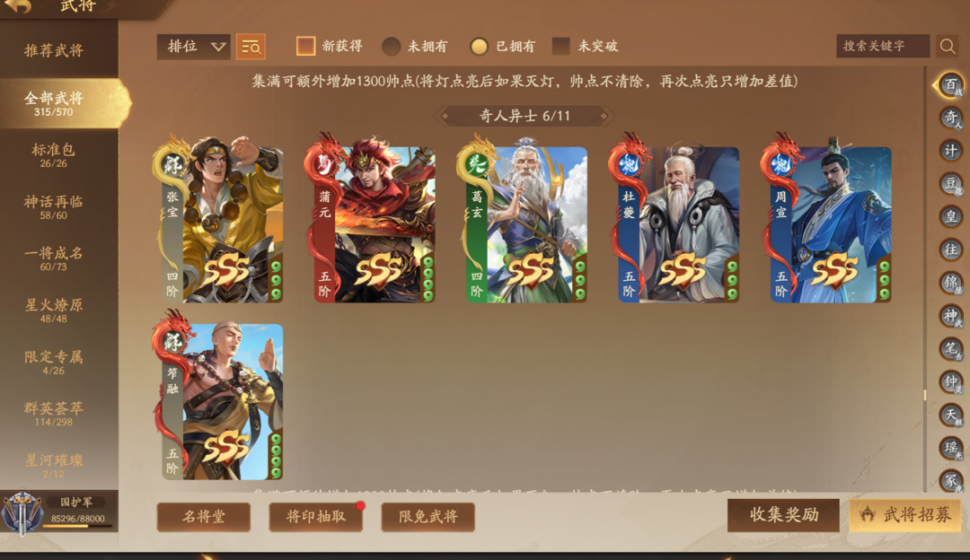Select the 百 faction icon in right sidebar

[951, 84]
